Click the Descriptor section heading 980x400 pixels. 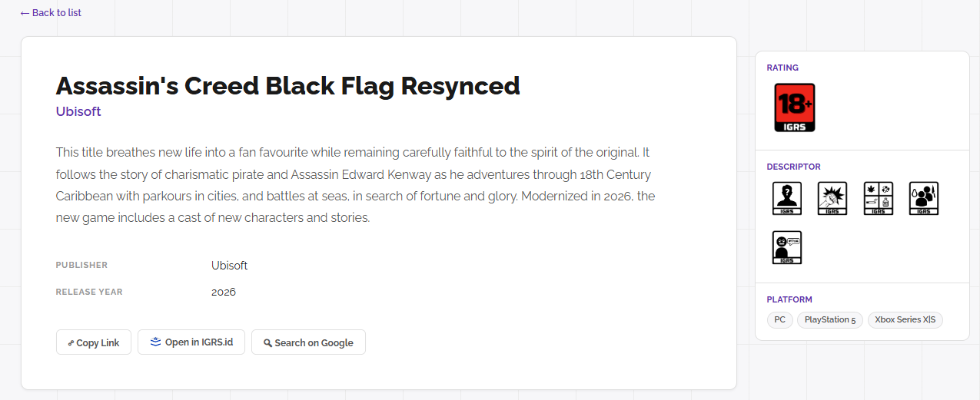coord(793,167)
